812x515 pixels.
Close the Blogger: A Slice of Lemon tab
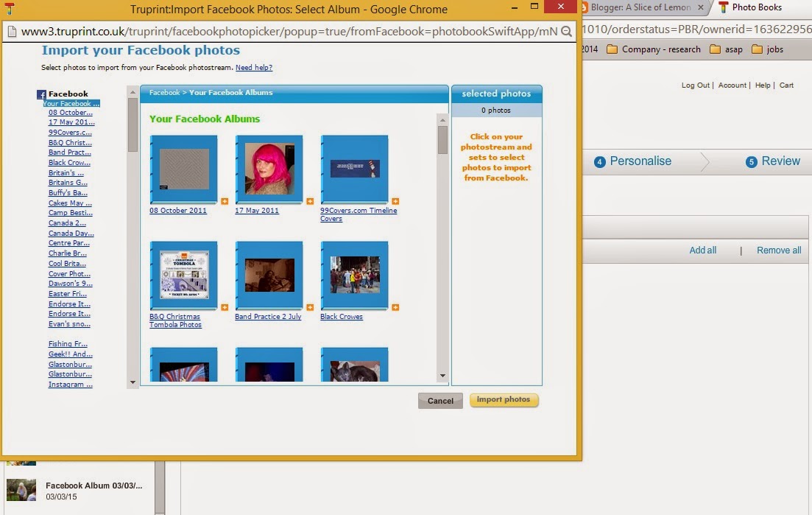pos(701,7)
